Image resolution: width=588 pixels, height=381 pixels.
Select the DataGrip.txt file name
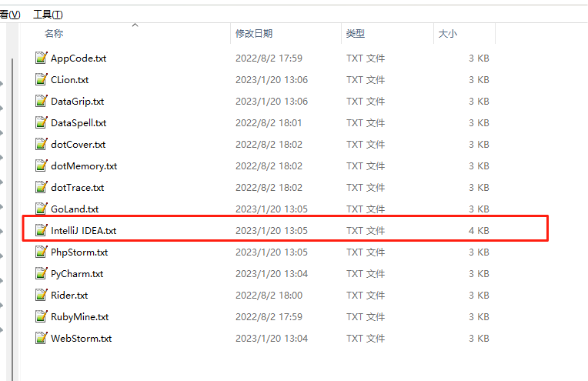click(x=78, y=102)
